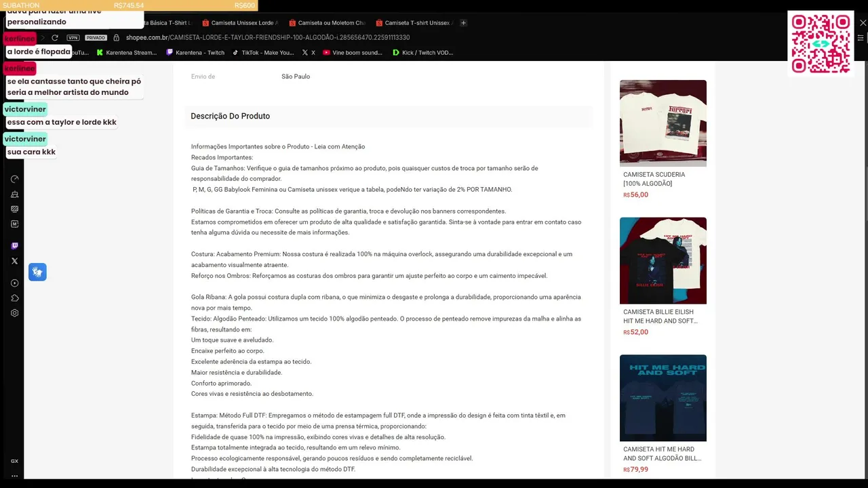Image resolution: width=868 pixels, height=488 pixels.
Task: Switch to Camiseta Unissex Lorde tab
Action: (x=240, y=23)
